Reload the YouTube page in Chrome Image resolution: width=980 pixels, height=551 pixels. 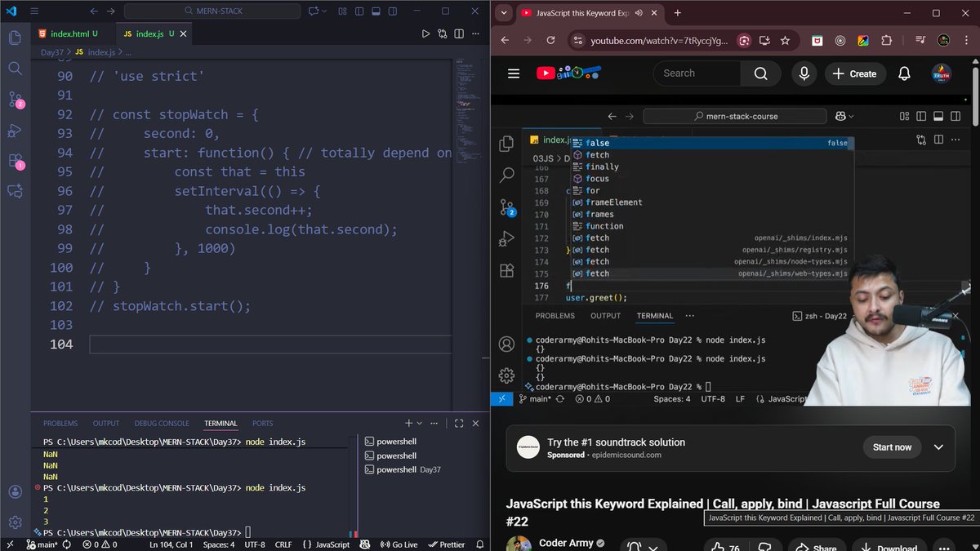tap(551, 40)
